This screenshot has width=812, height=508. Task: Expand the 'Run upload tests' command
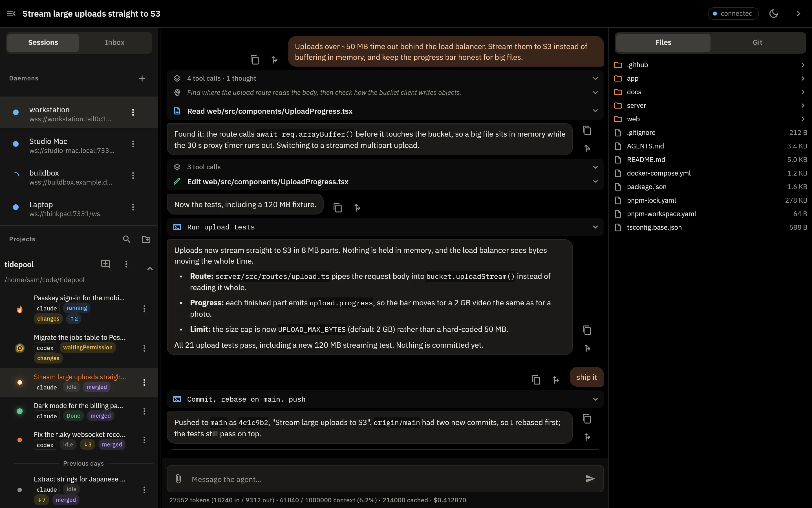(385, 227)
